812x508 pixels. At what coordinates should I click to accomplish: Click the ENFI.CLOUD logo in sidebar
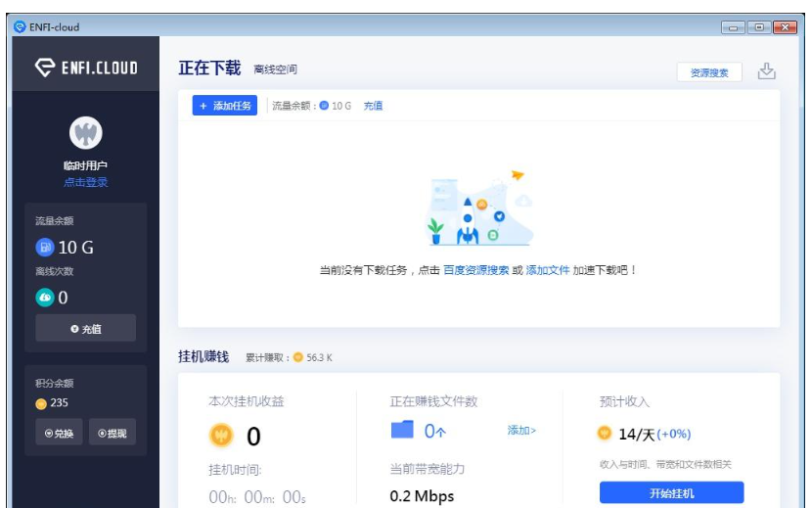tap(86, 68)
